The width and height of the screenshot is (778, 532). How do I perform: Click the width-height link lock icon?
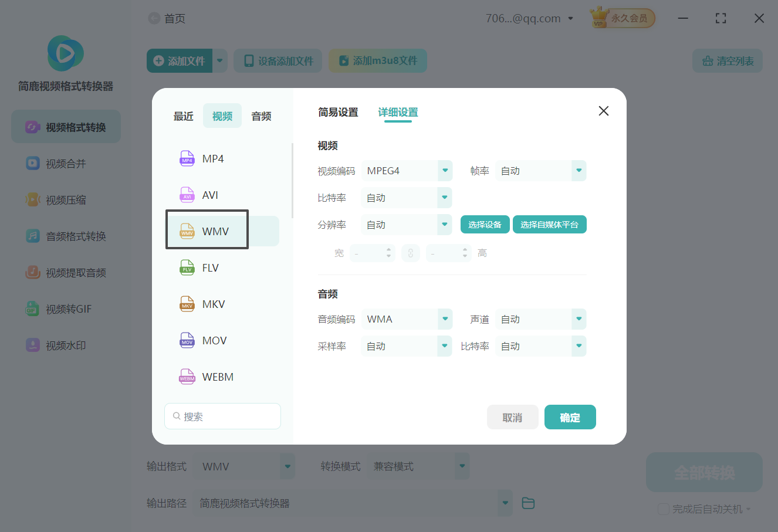click(410, 253)
